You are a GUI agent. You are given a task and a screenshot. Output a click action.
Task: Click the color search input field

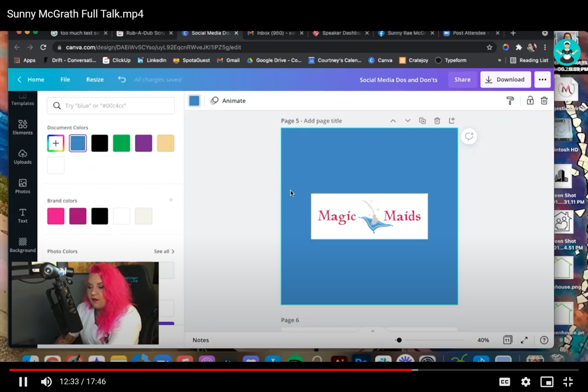point(111,106)
